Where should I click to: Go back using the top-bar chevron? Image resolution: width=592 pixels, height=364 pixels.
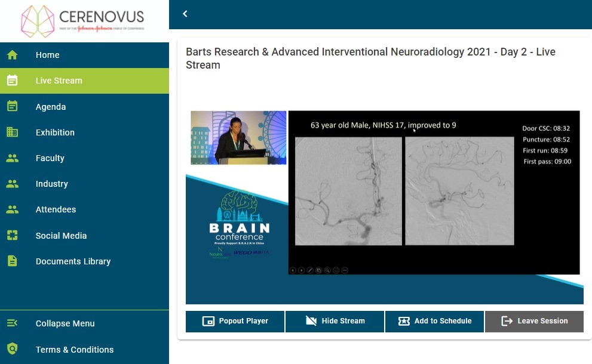(x=185, y=14)
